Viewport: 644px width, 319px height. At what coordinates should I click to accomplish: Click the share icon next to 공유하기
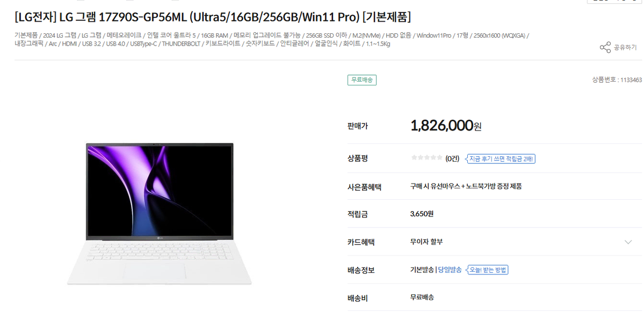[x=605, y=47]
